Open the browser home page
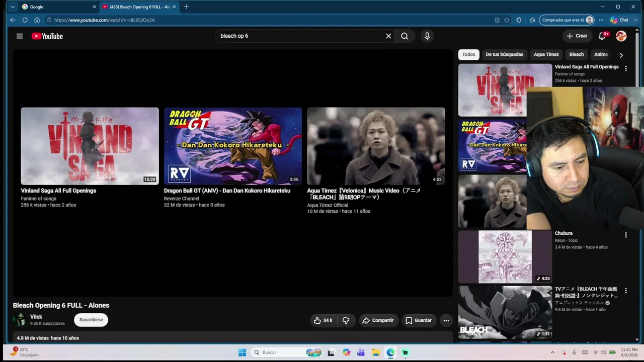Image resolution: width=644 pixels, height=362 pixels. tap(37, 20)
